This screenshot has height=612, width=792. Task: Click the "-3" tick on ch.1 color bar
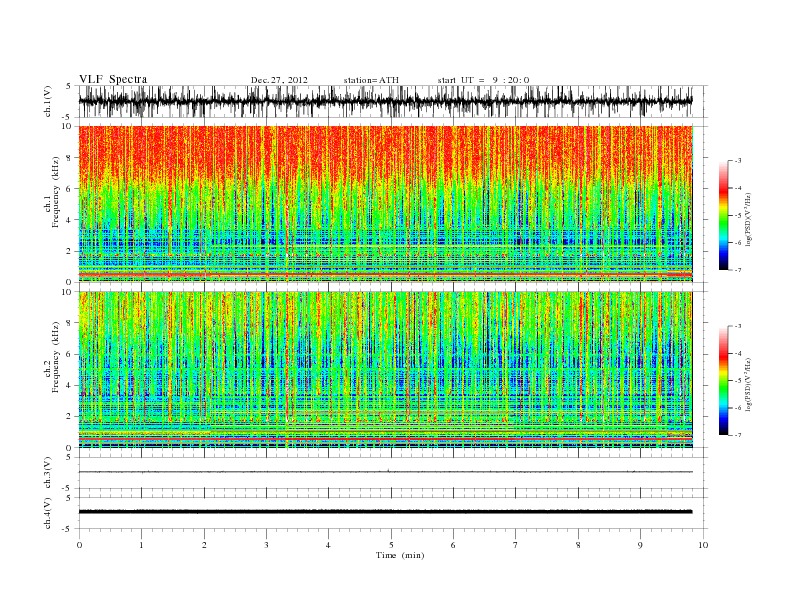738,161
